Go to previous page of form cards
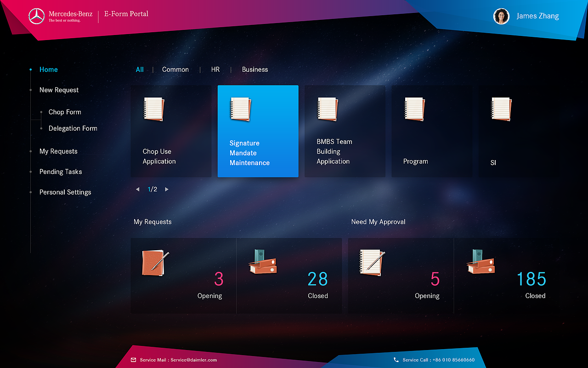This screenshot has height=368, width=588. [x=137, y=190]
